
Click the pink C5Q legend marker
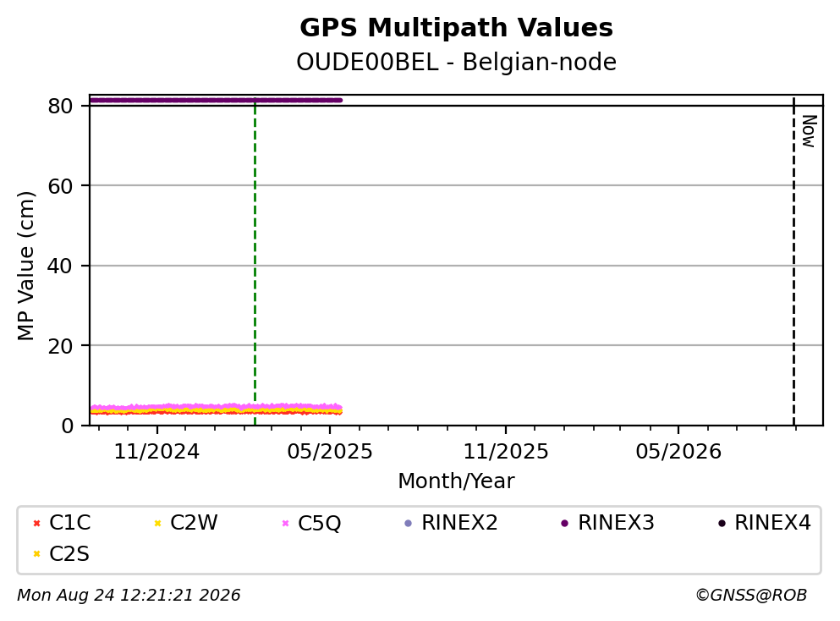(x=286, y=523)
